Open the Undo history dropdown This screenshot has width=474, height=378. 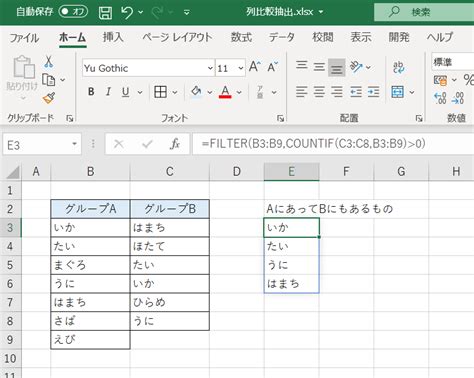click(141, 13)
